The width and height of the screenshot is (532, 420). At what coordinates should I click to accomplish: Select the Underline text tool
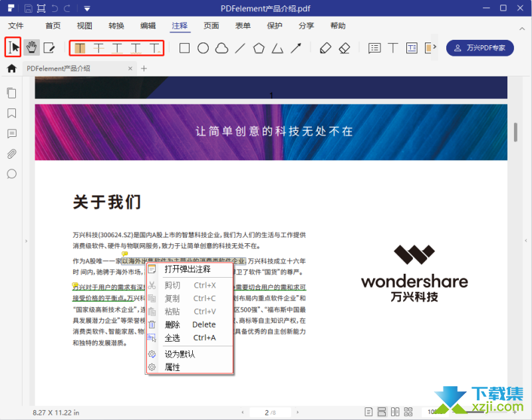(117, 48)
